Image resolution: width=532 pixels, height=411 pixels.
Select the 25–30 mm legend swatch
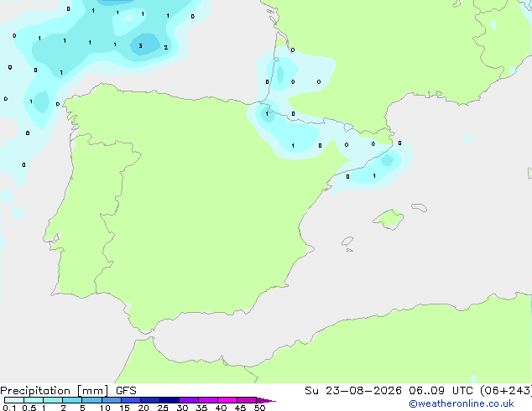[169, 400]
